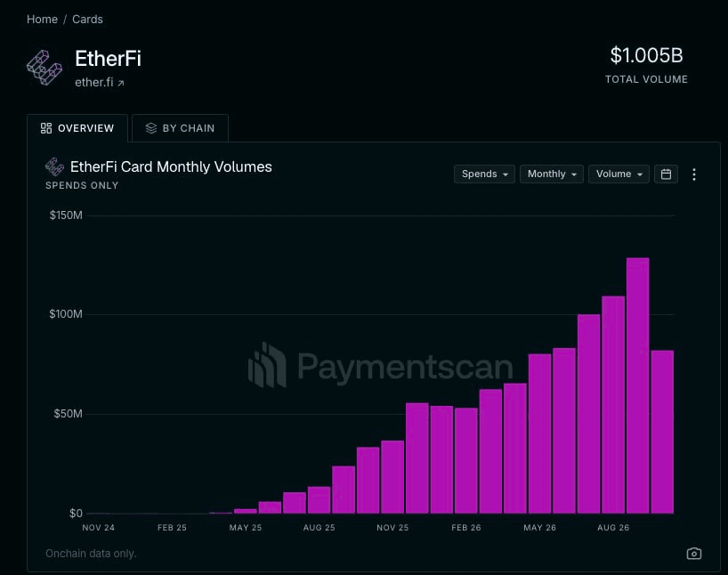
Task: Click the MAY 25 axis label
Action: [x=246, y=528]
